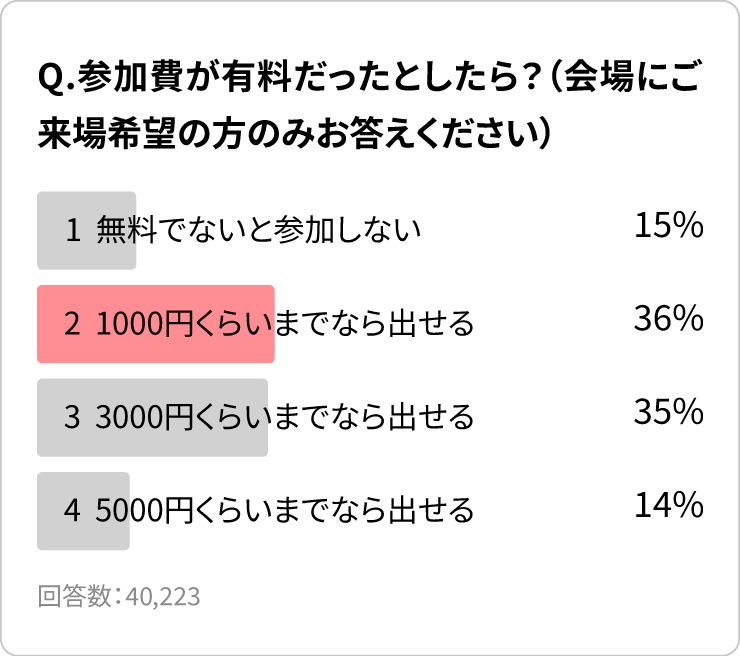Screen dimensions: 740x656
Task: Click the 35% result value
Action: (669, 412)
